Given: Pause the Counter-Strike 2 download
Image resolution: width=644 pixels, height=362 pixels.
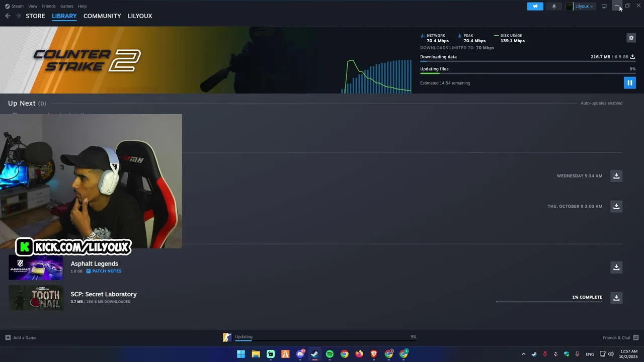Looking at the screenshot, I should coord(629,82).
